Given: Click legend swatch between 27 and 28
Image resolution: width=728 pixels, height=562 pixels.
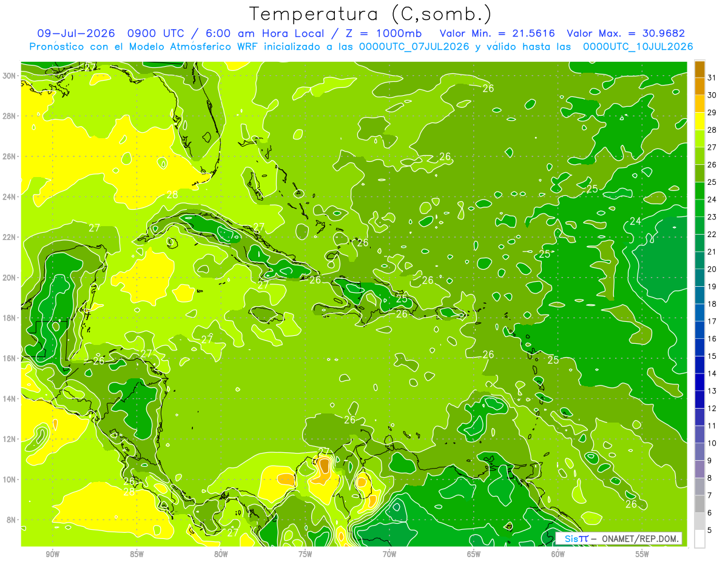Looking at the screenshot, I should (x=699, y=138).
